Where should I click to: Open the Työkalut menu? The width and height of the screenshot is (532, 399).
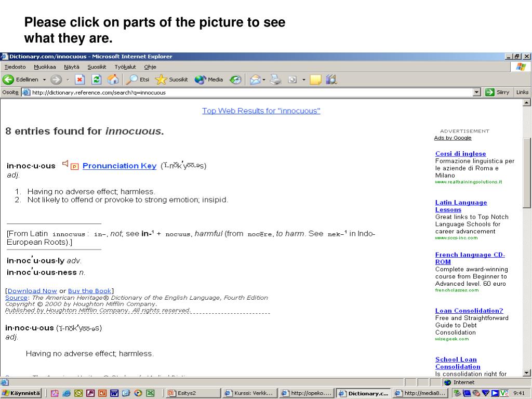coord(125,67)
